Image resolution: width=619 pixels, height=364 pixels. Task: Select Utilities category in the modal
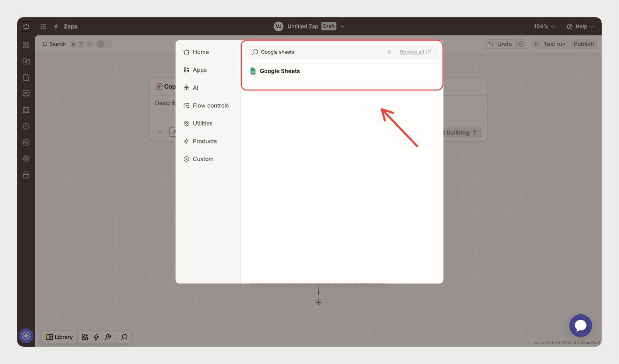[202, 123]
